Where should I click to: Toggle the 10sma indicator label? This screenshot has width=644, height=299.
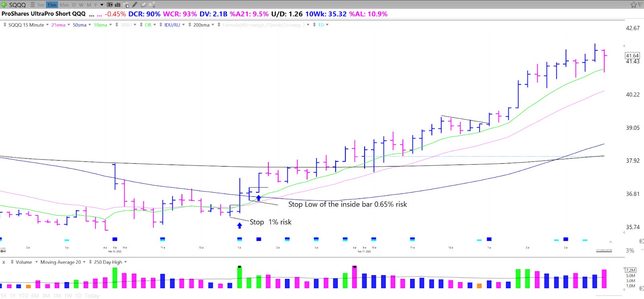point(101,25)
